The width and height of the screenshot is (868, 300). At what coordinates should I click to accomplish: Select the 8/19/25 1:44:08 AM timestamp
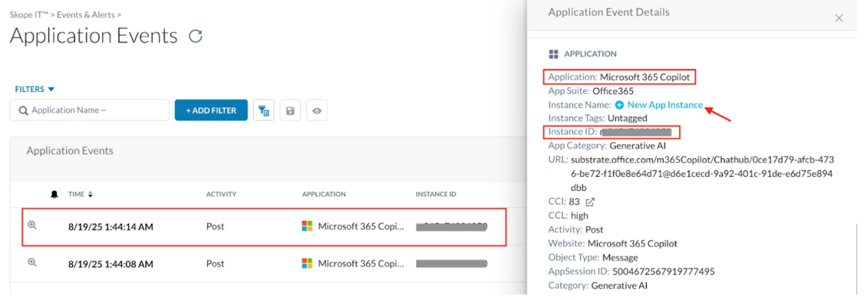(x=111, y=264)
